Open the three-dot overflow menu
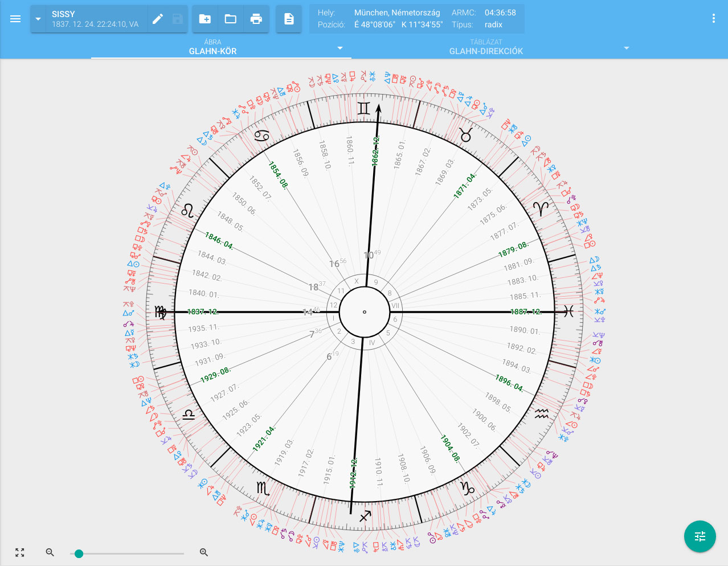728x566 pixels. (x=713, y=18)
